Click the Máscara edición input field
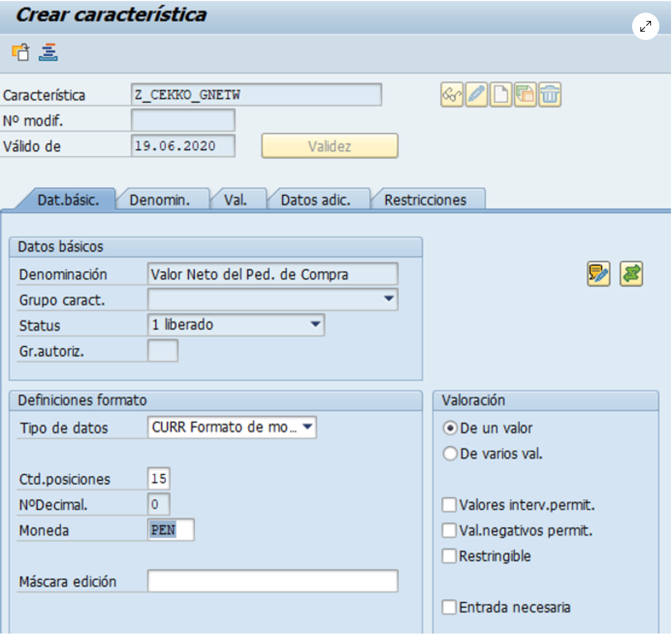 point(273,581)
